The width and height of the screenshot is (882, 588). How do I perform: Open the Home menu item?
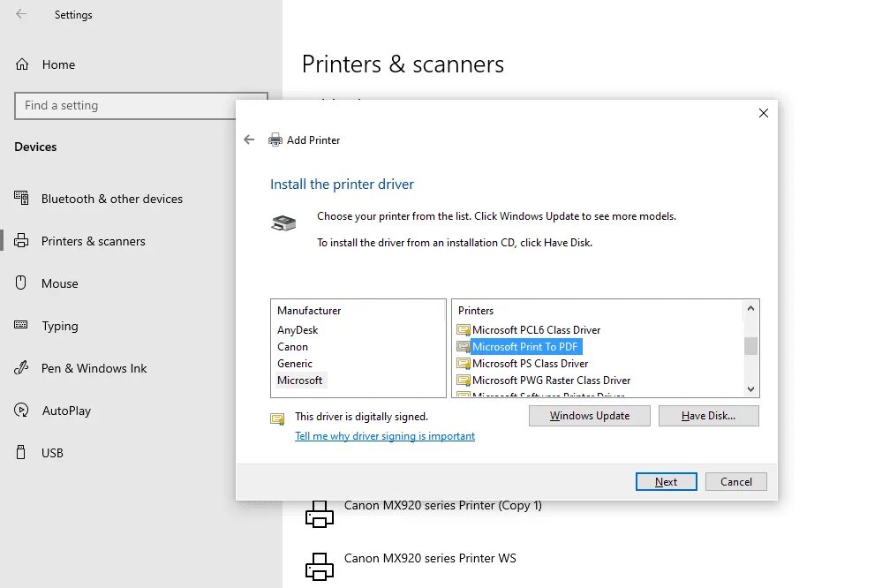pos(58,64)
